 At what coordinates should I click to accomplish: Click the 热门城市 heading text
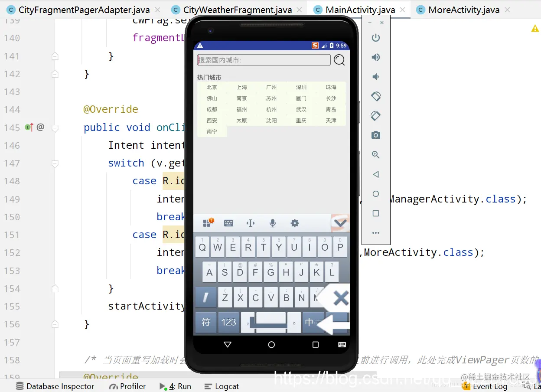point(209,78)
